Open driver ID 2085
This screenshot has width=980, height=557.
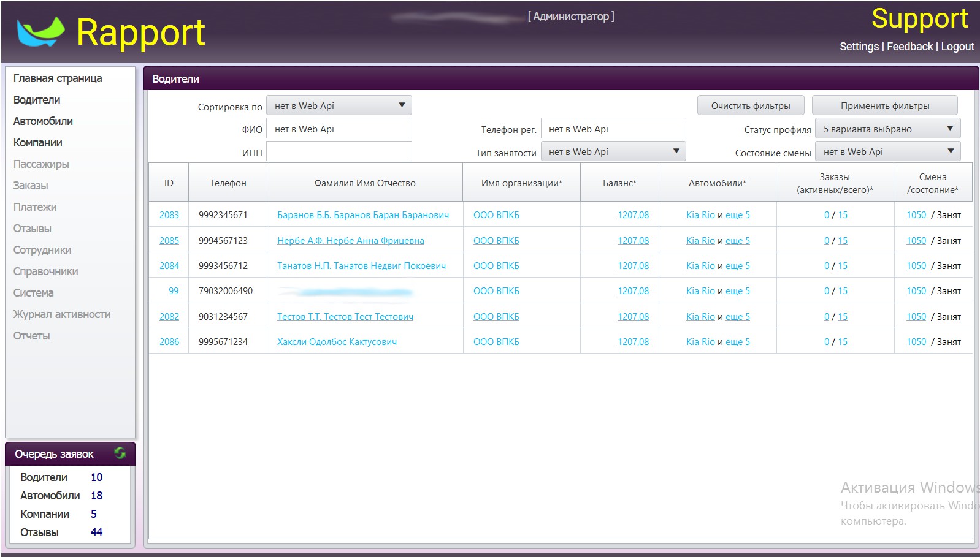169,241
